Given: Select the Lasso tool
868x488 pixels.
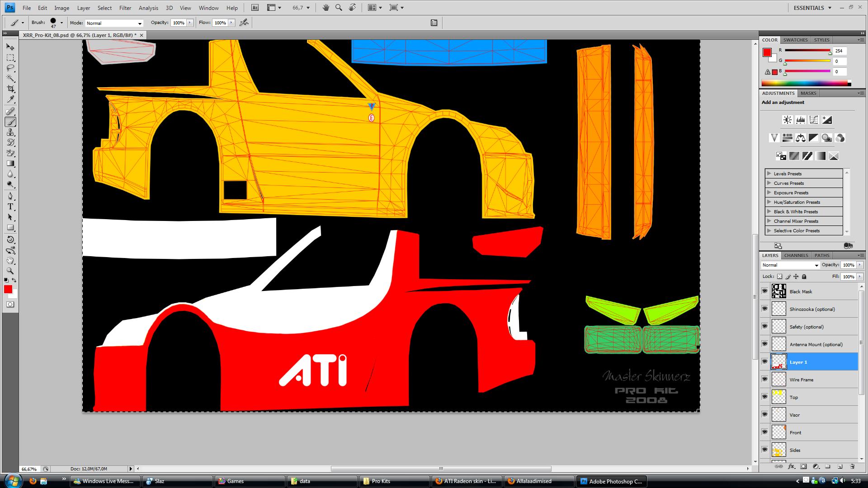Looking at the screenshot, I should (x=10, y=68).
